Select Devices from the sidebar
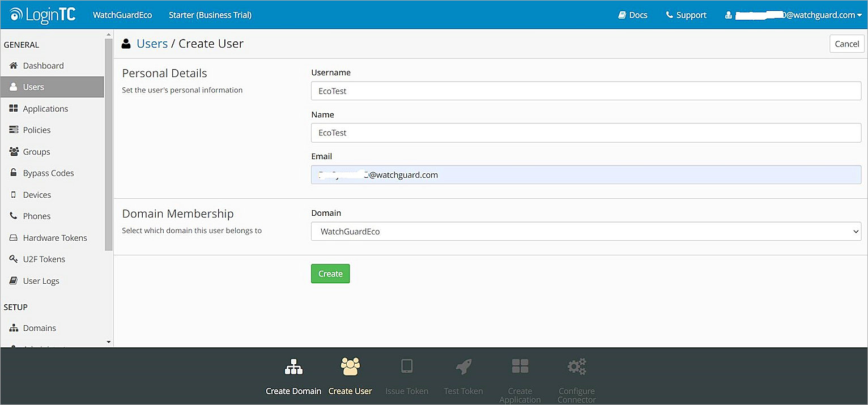This screenshot has height=405, width=868. tap(36, 194)
